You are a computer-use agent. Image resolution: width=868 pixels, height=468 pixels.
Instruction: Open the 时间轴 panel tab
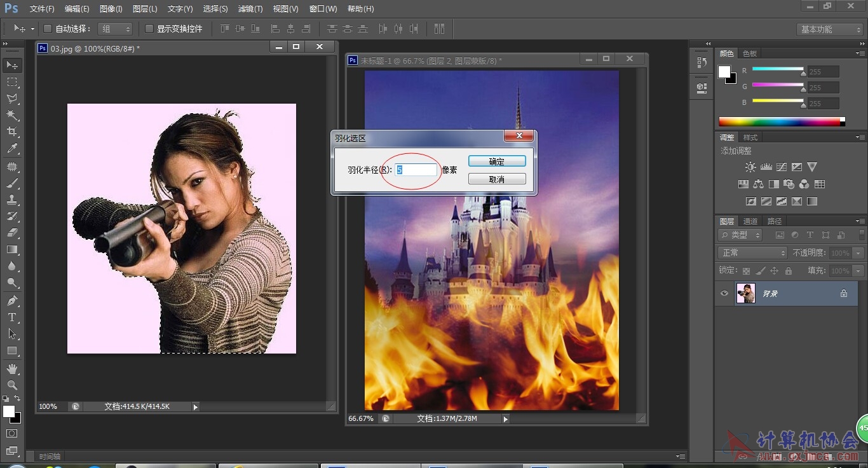[x=50, y=457]
